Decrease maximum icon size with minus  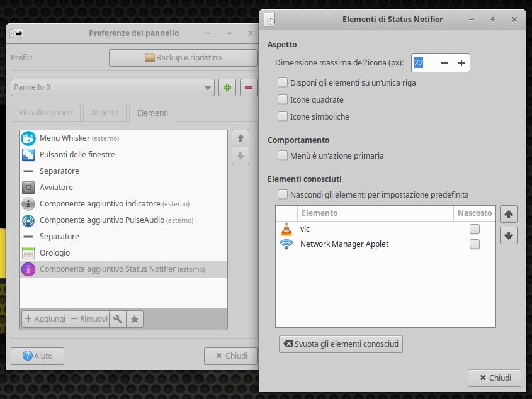tap(444, 63)
